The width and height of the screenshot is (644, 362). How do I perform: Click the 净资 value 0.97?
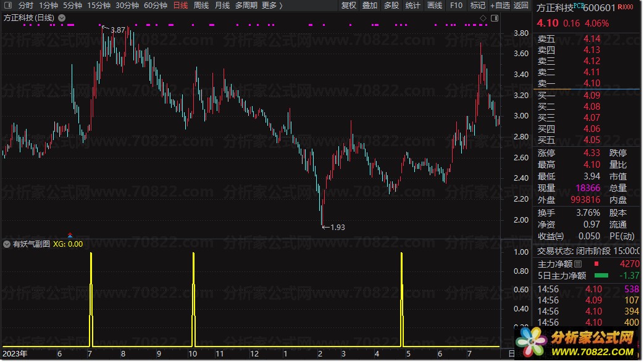tap(592, 224)
